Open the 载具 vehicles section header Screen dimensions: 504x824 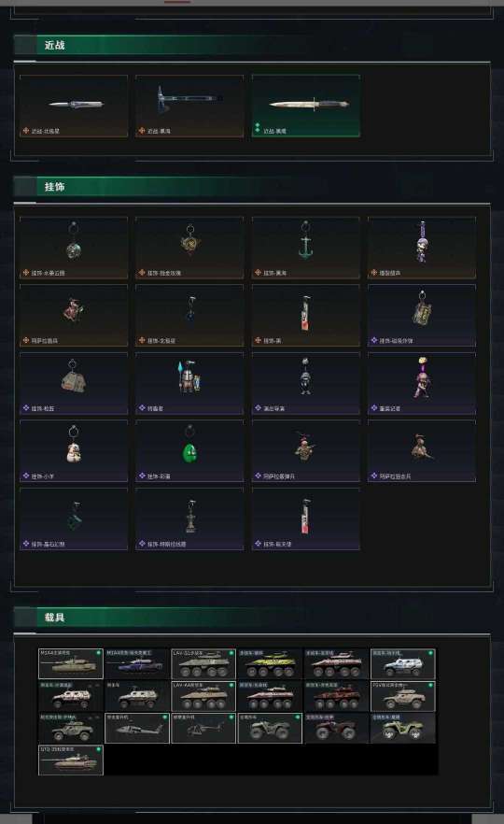pos(54,617)
